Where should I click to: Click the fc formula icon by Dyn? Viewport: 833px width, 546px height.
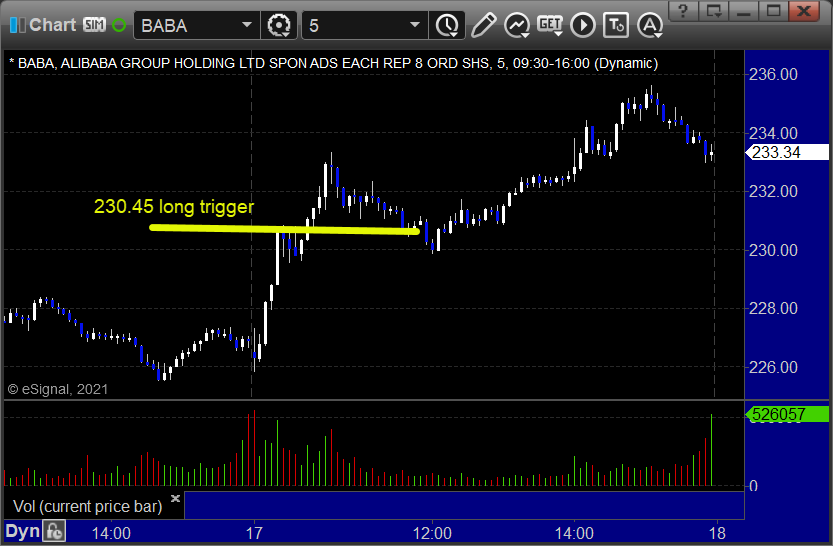(x=55, y=531)
